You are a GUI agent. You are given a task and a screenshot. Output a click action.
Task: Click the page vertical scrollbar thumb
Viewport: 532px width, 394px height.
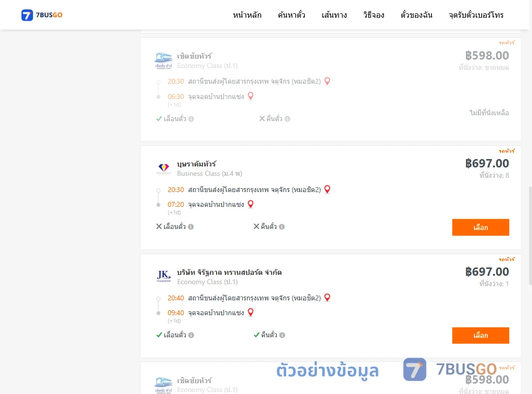click(531, 235)
